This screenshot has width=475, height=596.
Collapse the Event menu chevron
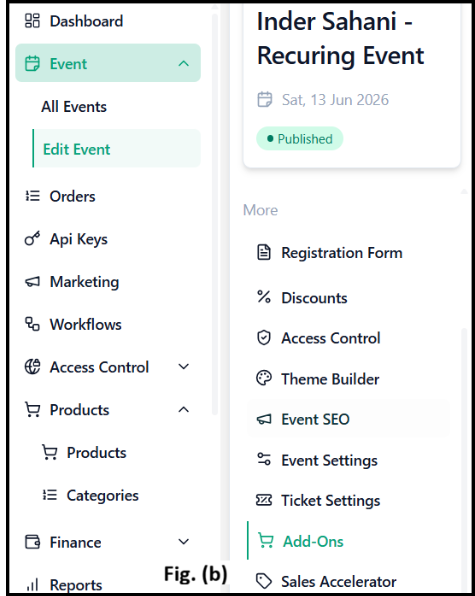point(184,63)
